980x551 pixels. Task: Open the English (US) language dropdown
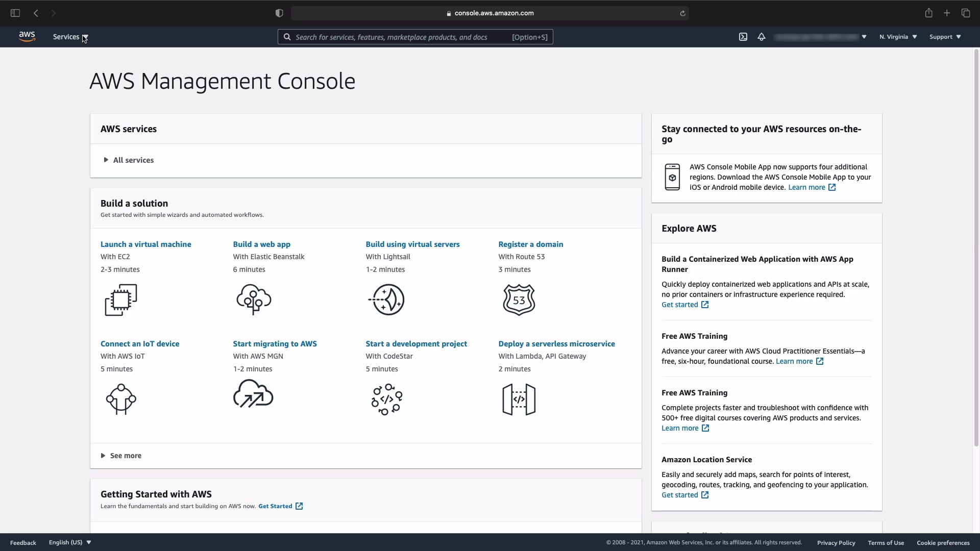[x=70, y=542]
